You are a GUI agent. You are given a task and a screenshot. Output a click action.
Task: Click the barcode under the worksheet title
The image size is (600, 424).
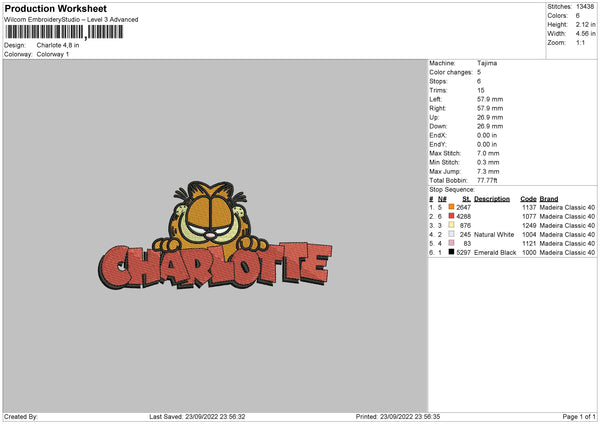[64, 32]
